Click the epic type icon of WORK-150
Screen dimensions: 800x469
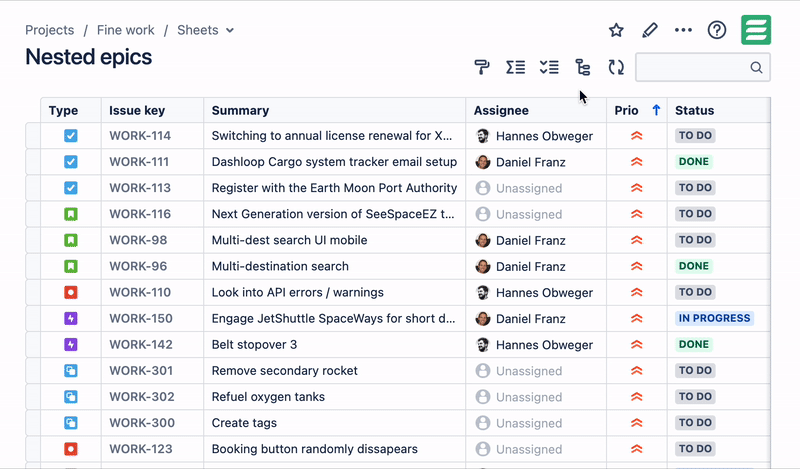[70, 318]
